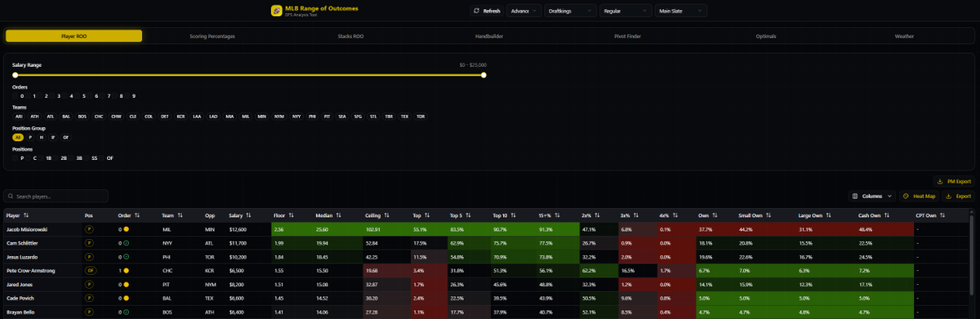Toggle the CHC team filter
The image size is (980, 319).
coord(98,117)
